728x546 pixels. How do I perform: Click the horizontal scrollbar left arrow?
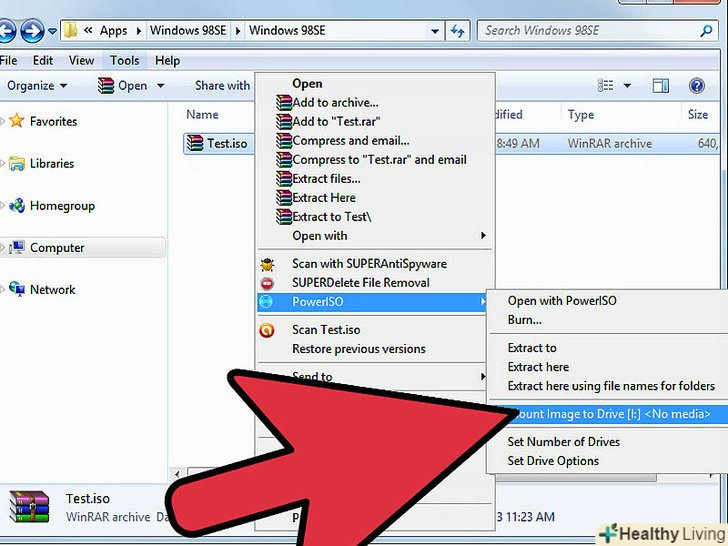coord(177,474)
